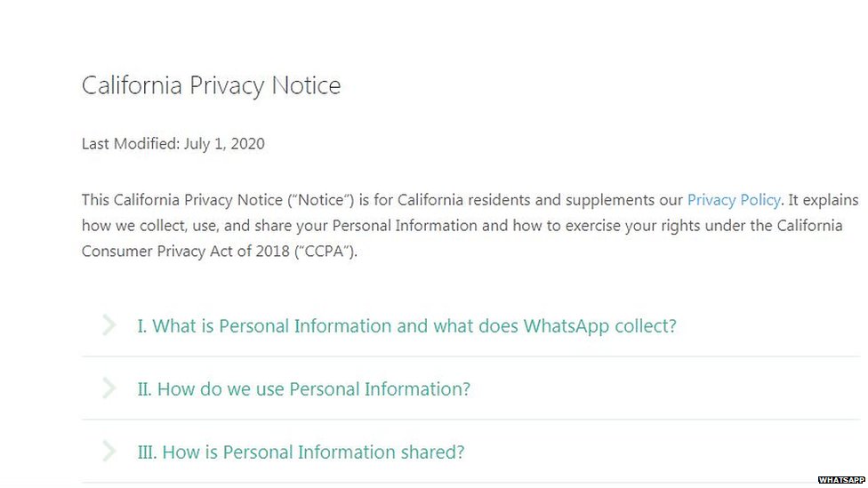
Task: Click the WHATSAPP watermark label
Action: [x=840, y=480]
